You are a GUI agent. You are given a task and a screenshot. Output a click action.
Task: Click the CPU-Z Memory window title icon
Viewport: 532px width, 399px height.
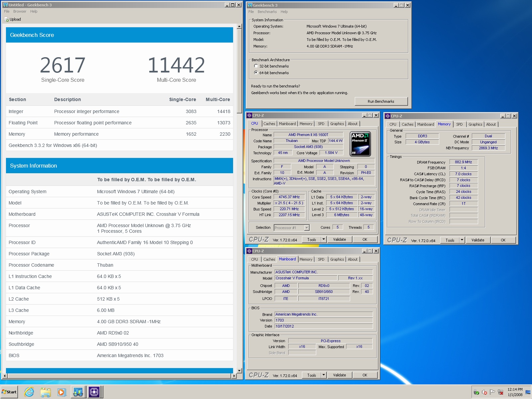coord(388,116)
